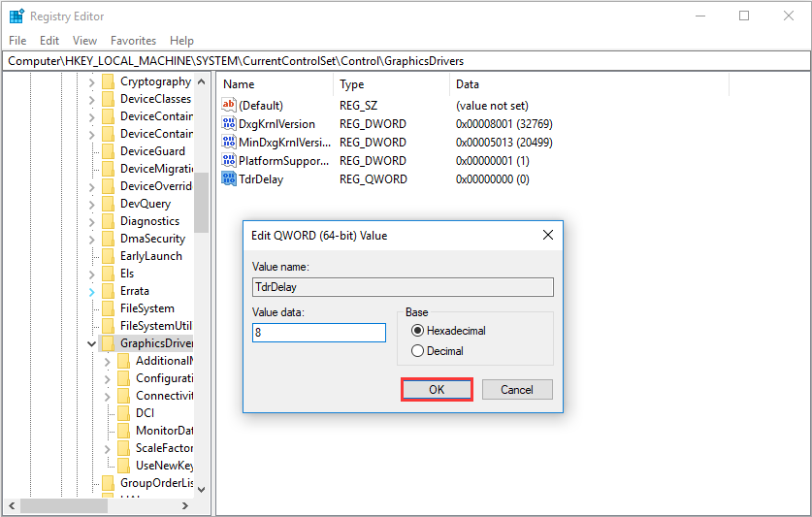Click the DeviceClasses folder icon

click(109, 99)
